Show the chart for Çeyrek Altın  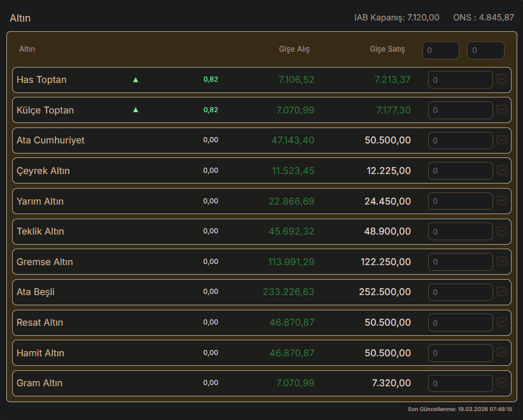point(502,171)
